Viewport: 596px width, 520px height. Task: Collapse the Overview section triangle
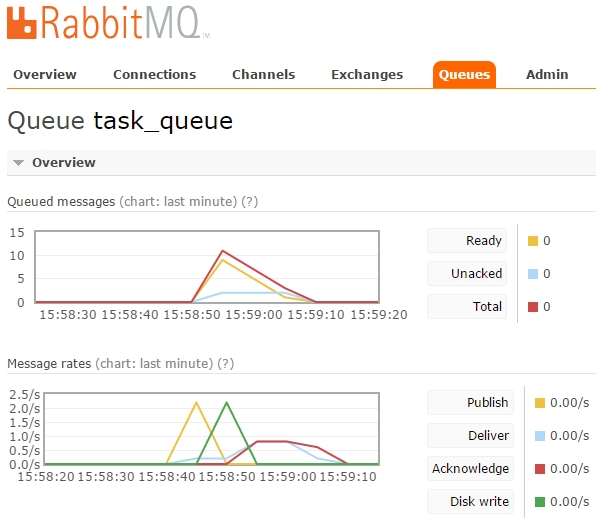point(18,163)
